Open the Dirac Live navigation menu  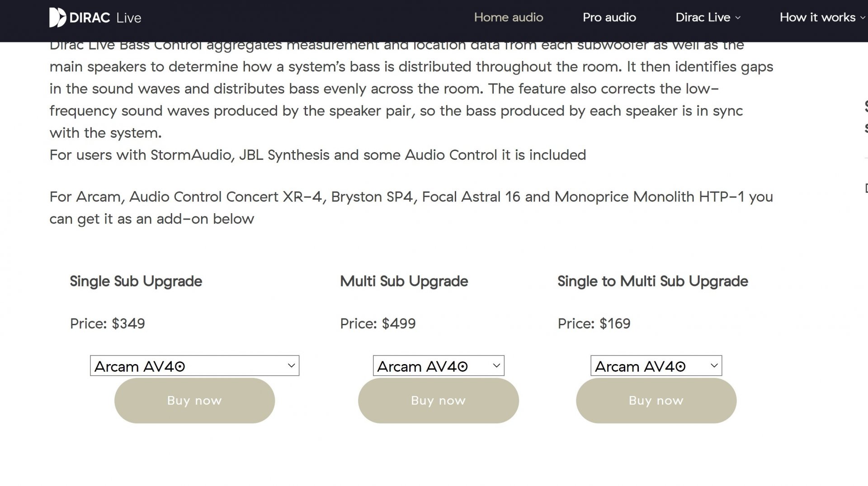pos(703,18)
